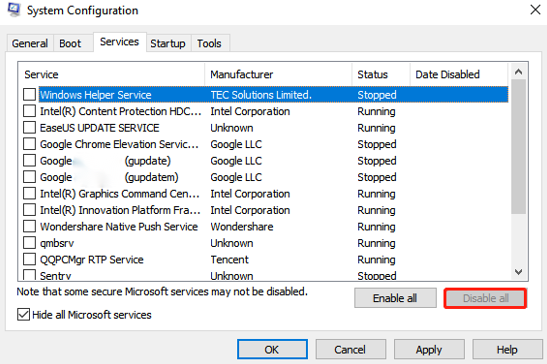Tick the Intel(R) Content Protection HDC checkbox
Screen dimensions: 547x364
29,111
